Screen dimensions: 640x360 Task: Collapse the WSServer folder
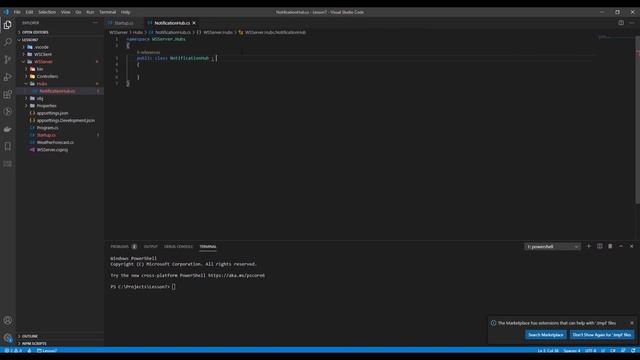pos(43,62)
